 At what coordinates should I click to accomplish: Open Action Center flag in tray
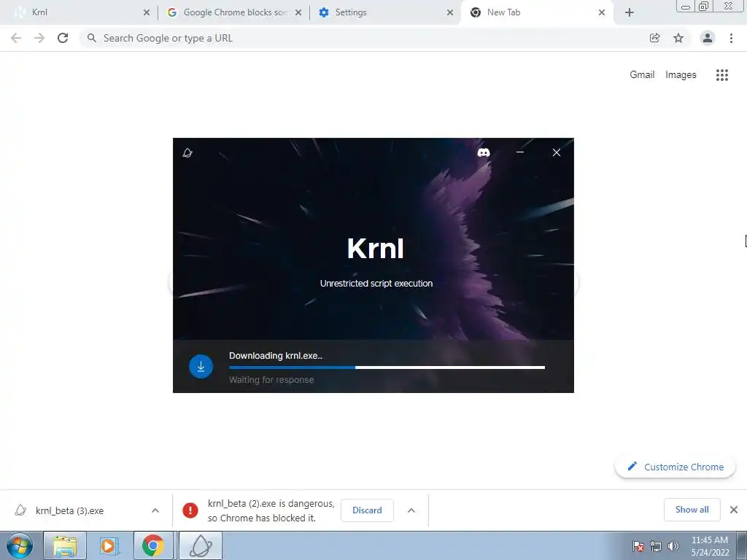click(x=638, y=546)
